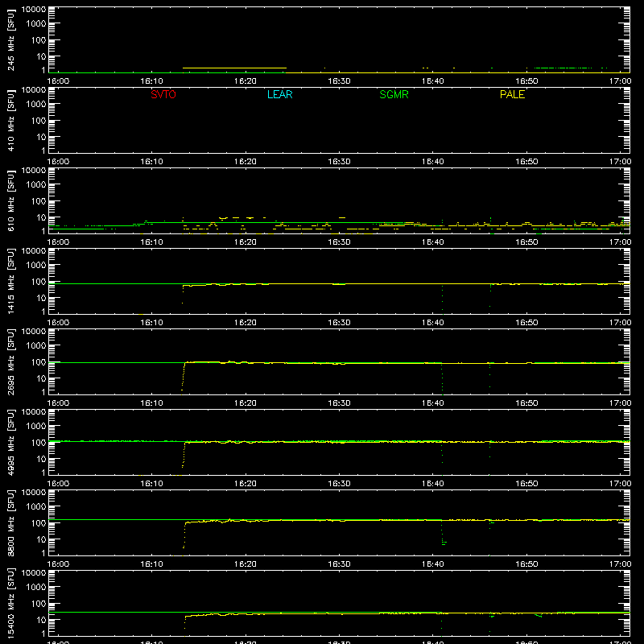Screen dimensions: 644x644
Task: Click the 16:40 tick label under 1415 MHz panel
Action: point(433,323)
